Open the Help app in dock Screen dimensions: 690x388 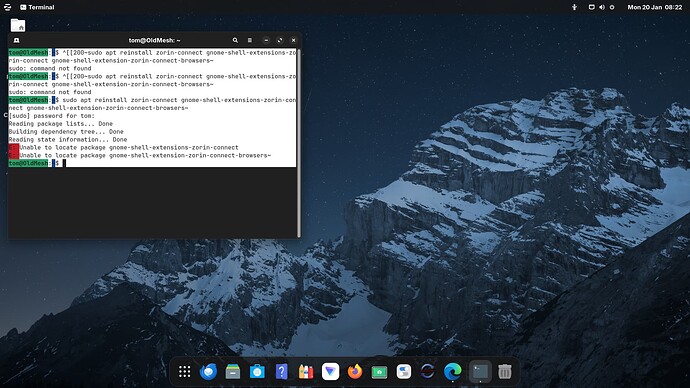coord(282,372)
